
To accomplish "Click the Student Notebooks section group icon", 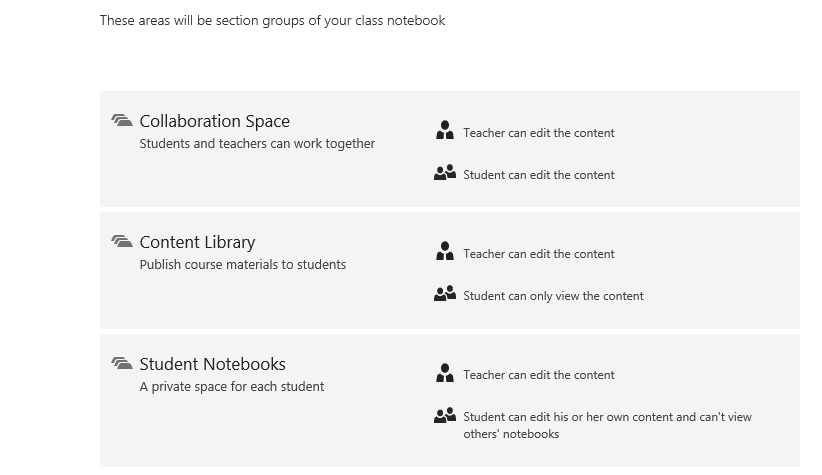I will (122, 363).
